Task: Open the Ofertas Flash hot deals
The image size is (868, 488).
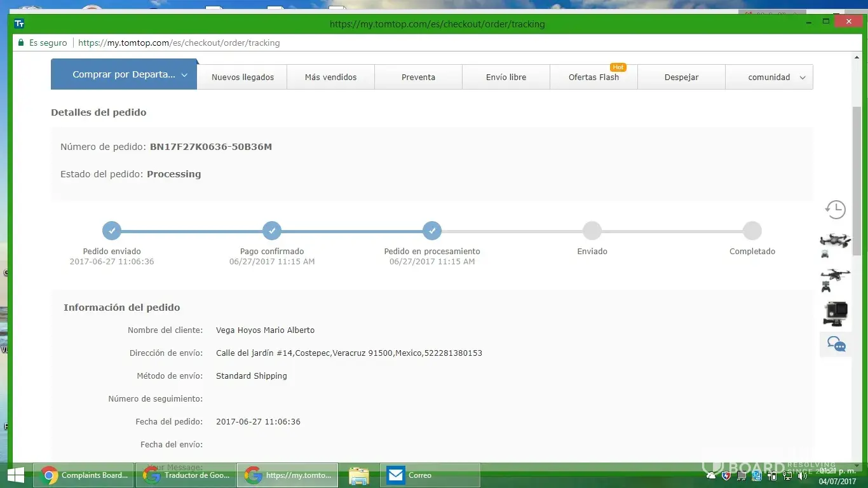Action: coord(593,78)
